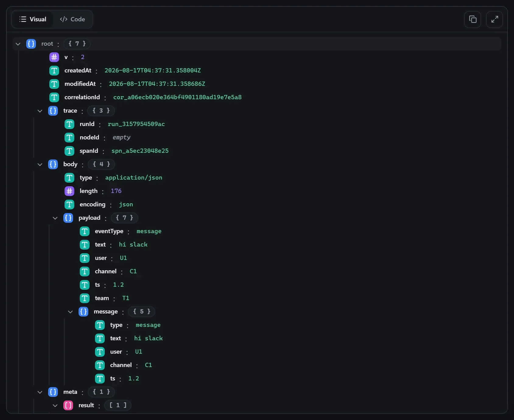The width and height of the screenshot is (514, 420).
Task: Select the createdAt timestamp value
Action: pyautogui.click(x=153, y=71)
